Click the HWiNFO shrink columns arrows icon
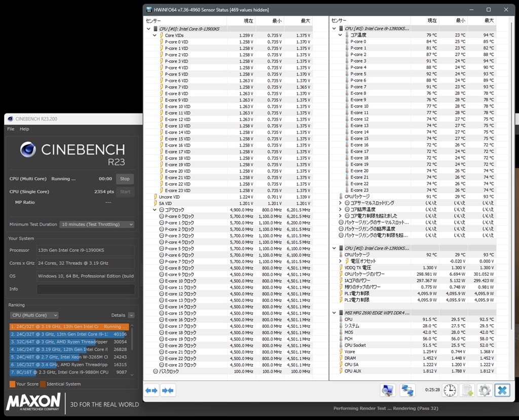 (x=168, y=391)
